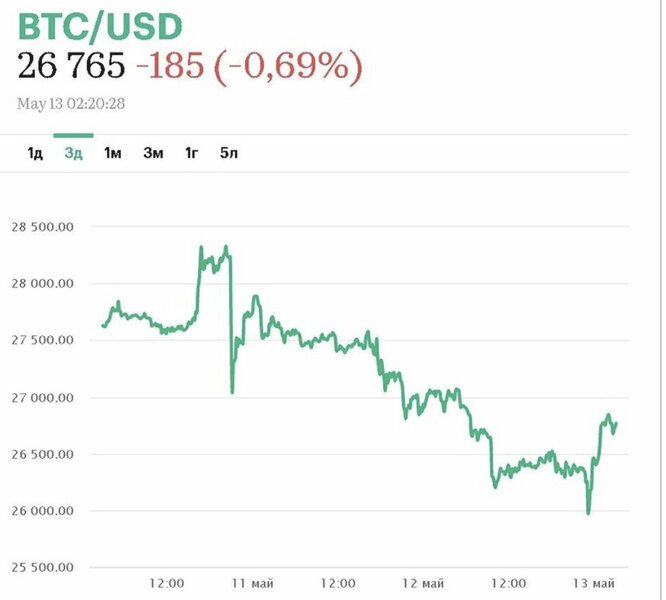Screen dimensions: 666x600
Task: Click the 28 500.00 y-axis label
Action: (41, 227)
